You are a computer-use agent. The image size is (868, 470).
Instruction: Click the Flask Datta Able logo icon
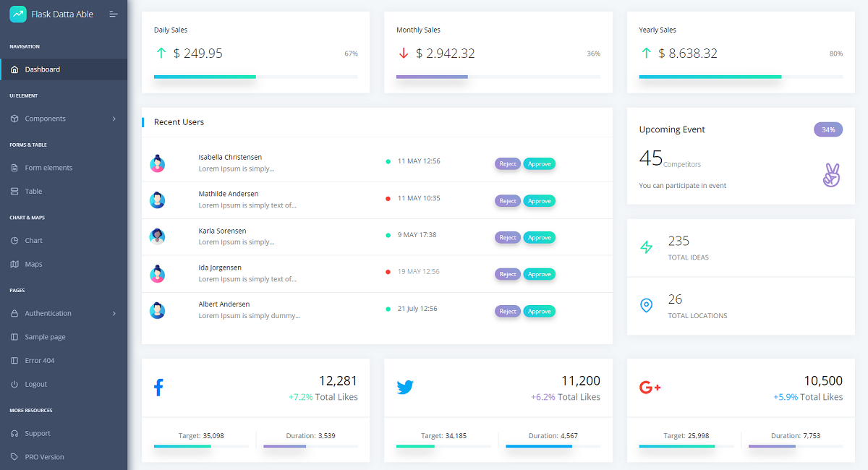(18, 14)
